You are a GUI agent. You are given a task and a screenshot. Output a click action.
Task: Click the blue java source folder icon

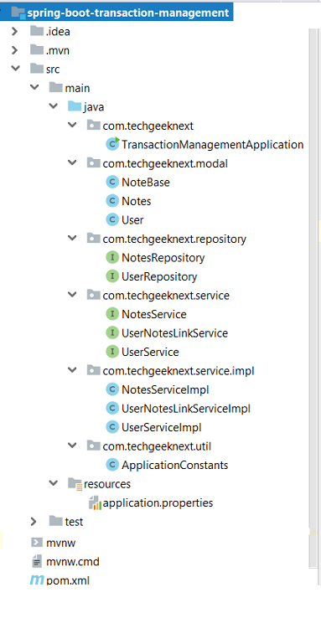pyautogui.click(x=75, y=107)
